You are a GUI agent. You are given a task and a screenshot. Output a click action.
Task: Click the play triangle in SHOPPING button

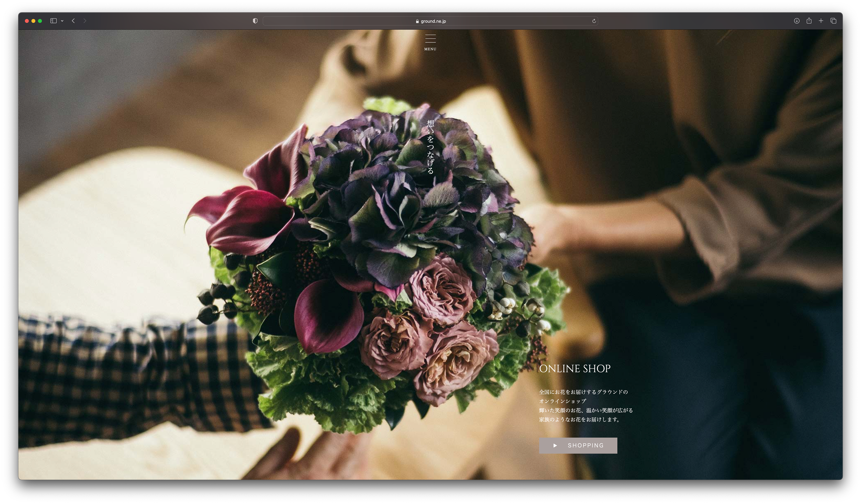pos(555,446)
